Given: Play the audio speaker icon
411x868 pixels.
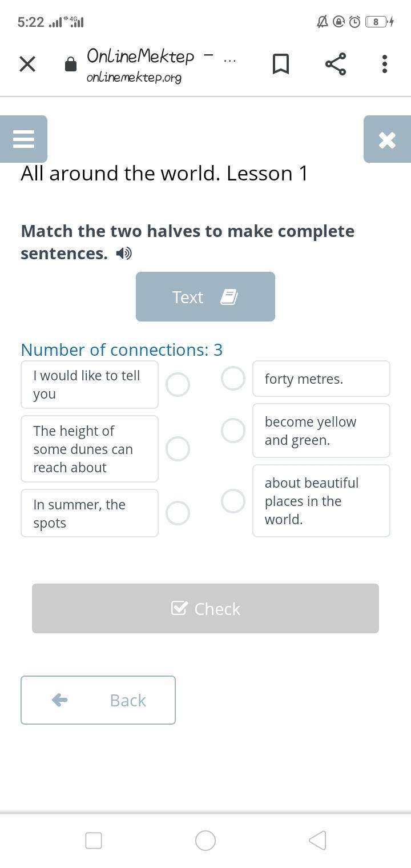Looking at the screenshot, I should pyautogui.click(x=124, y=254).
